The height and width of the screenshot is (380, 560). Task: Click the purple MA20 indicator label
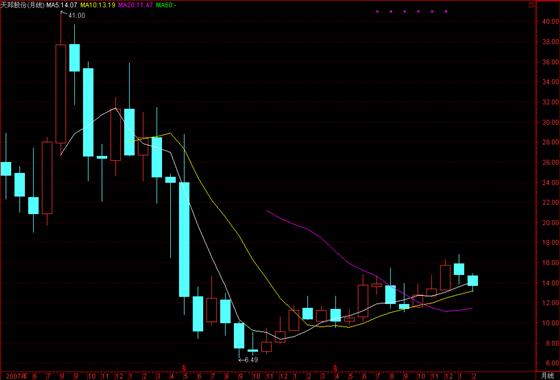[x=136, y=5]
